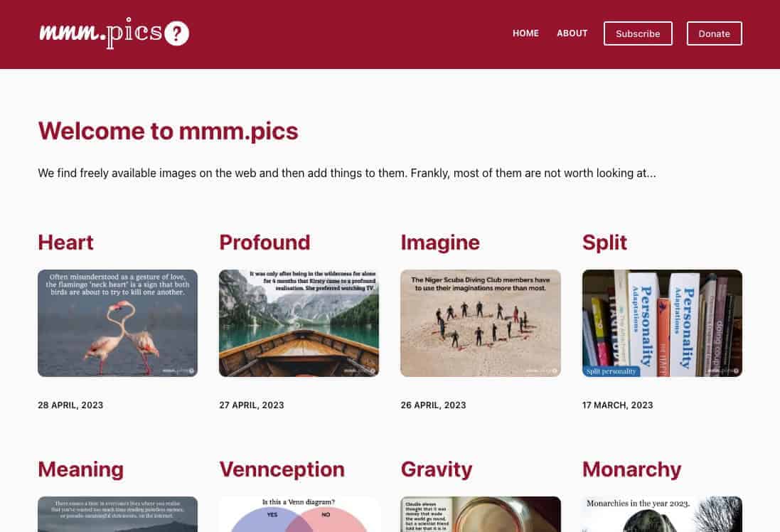Screen dimensions: 780x532
Task: View the Personality books Split thumbnail
Action: click(662, 323)
